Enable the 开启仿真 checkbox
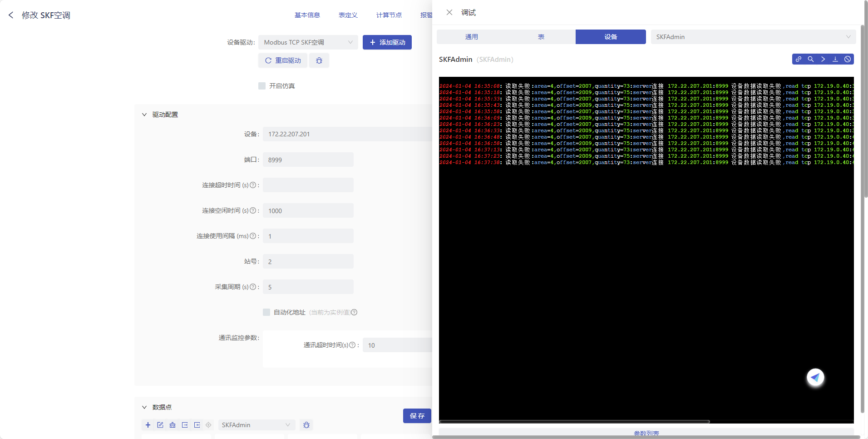This screenshot has width=868, height=439. click(262, 86)
